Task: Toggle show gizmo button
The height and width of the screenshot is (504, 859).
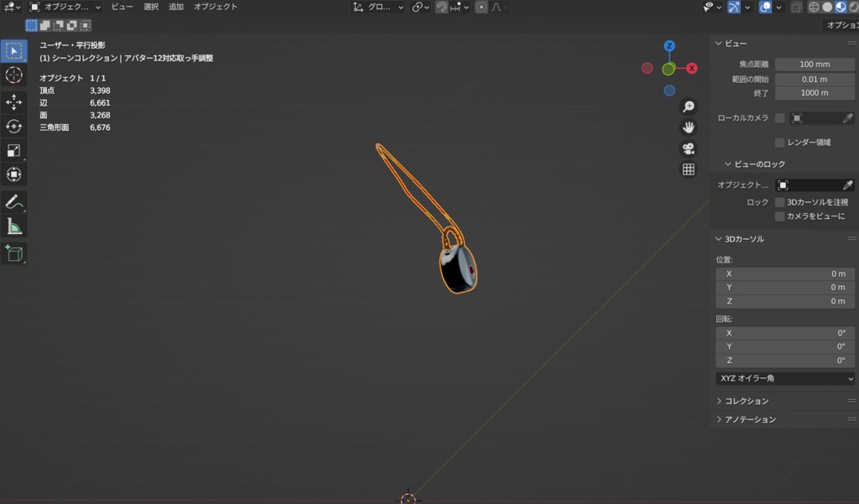Action: tap(733, 7)
